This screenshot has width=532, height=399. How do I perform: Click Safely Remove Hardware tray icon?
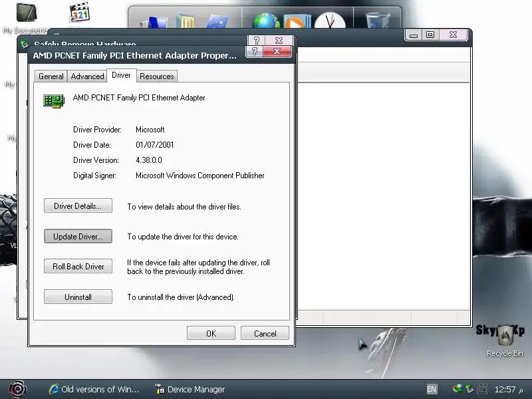point(470,388)
